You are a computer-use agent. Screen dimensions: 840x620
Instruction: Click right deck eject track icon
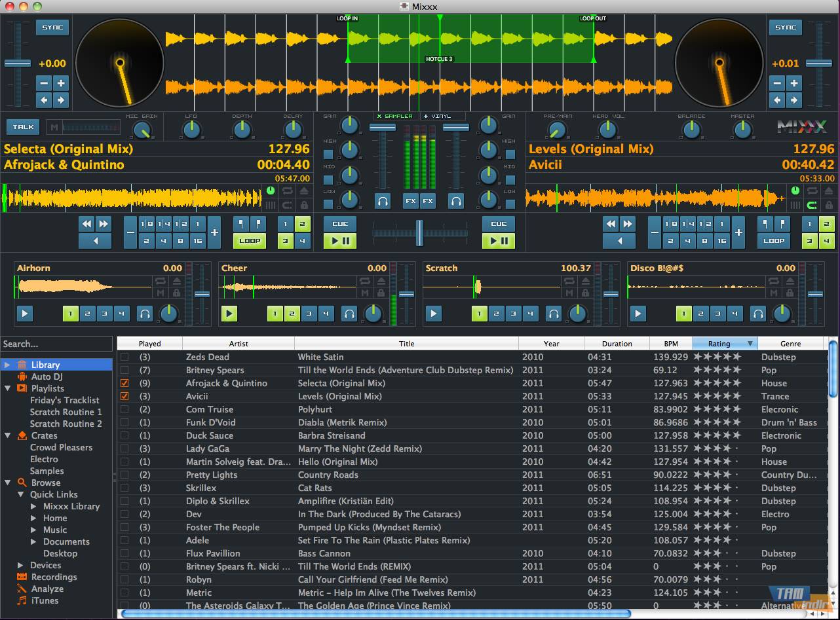click(x=828, y=191)
